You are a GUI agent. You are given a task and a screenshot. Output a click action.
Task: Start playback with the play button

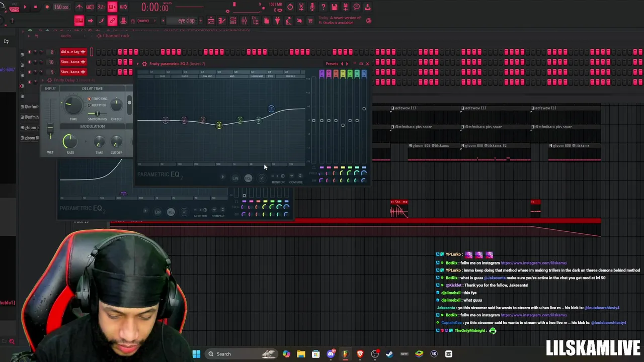[24, 7]
